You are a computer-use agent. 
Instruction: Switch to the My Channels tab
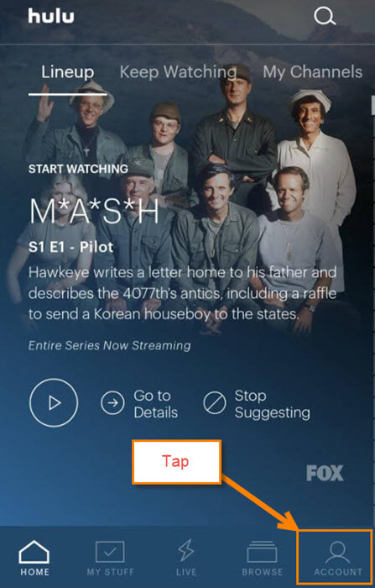[x=312, y=72]
